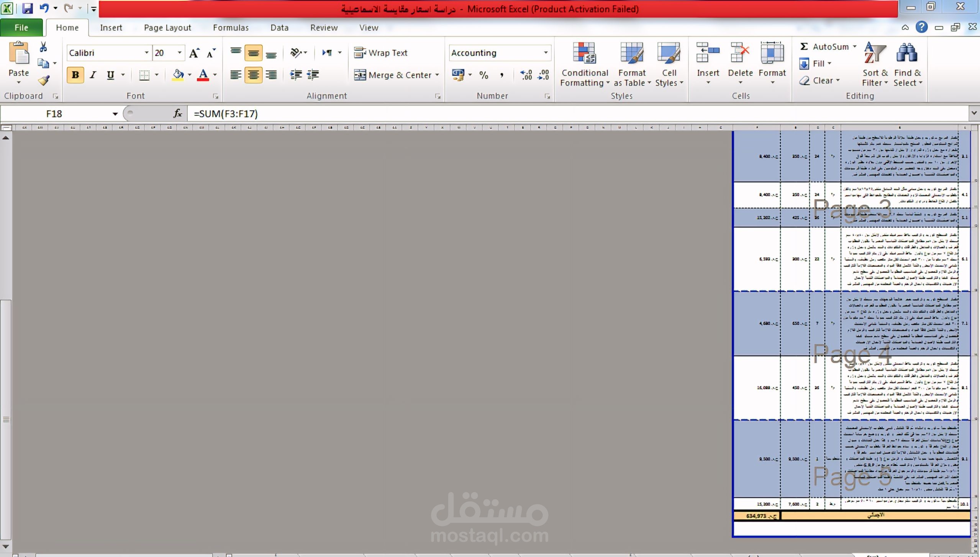The image size is (980, 557).
Task: Click Accounting Number Format currency icon
Action: (458, 75)
